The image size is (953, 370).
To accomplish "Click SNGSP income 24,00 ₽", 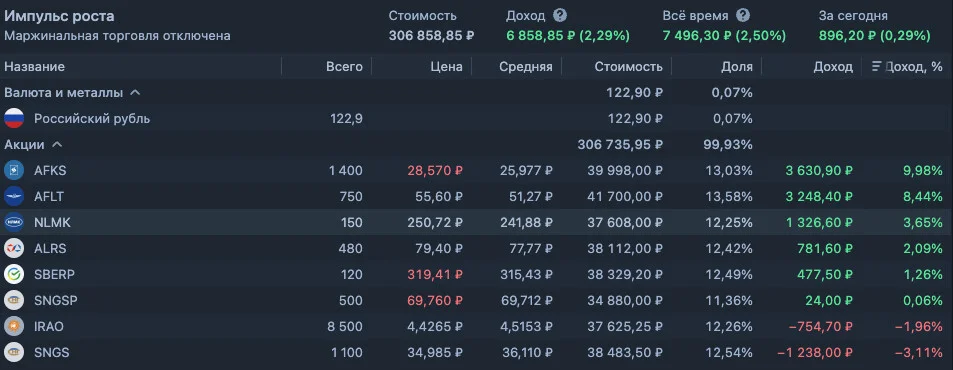I will point(830,301).
